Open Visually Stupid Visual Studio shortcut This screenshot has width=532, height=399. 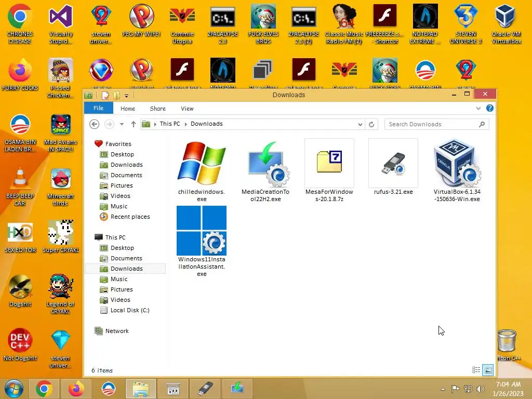[x=60, y=24]
